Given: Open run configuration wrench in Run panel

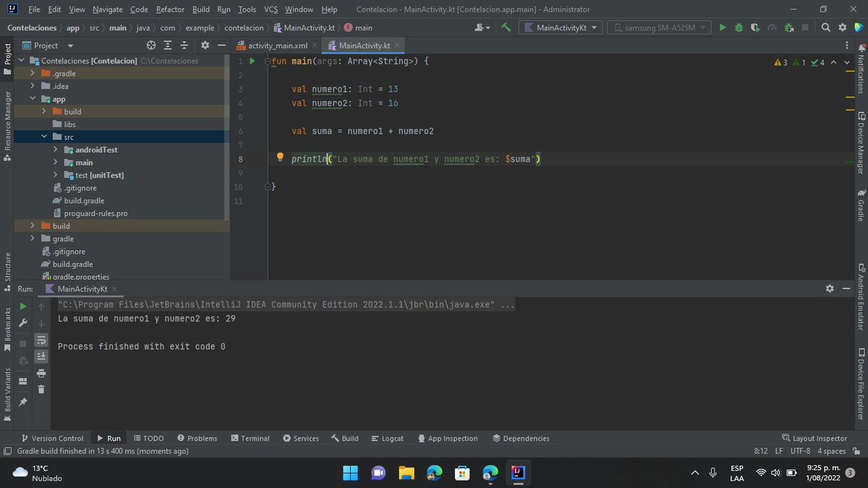Looking at the screenshot, I should tap(23, 322).
